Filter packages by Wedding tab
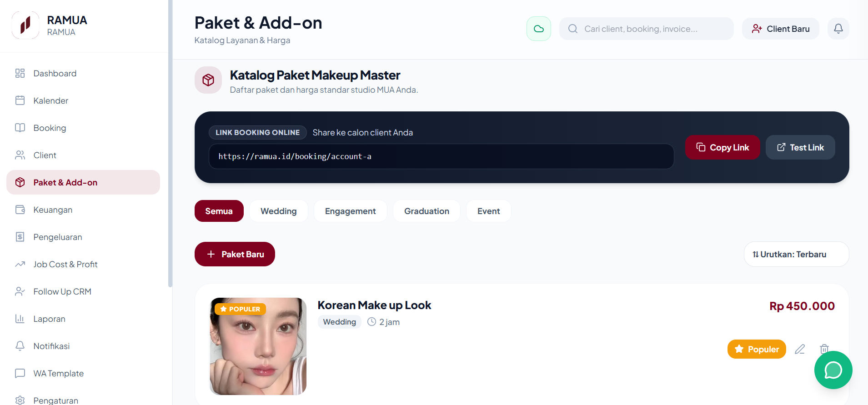 point(279,211)
